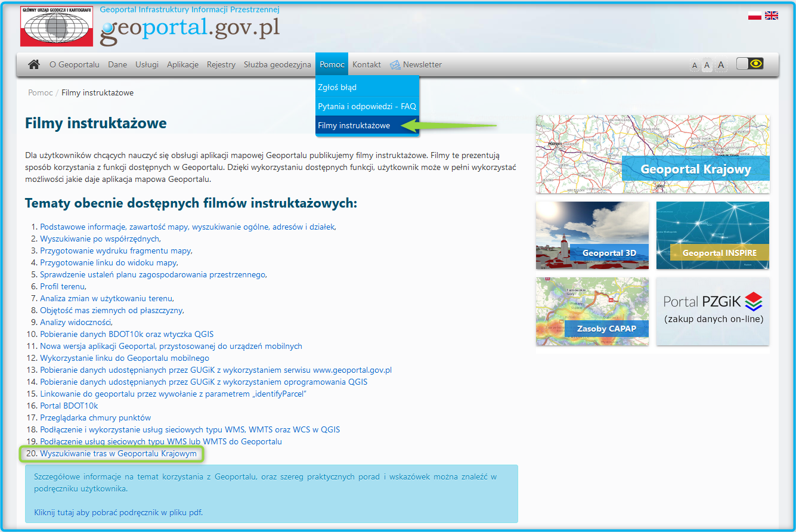Click the Geoportal Krajowy banner thumbnail

tap(652, 154)
